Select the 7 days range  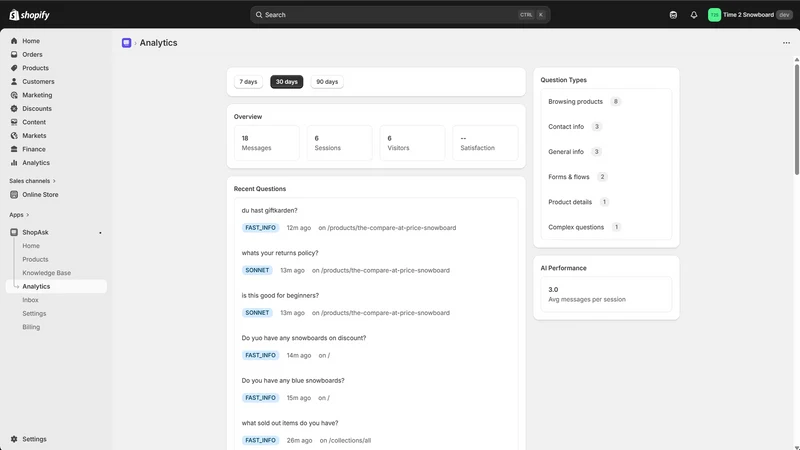248,82
